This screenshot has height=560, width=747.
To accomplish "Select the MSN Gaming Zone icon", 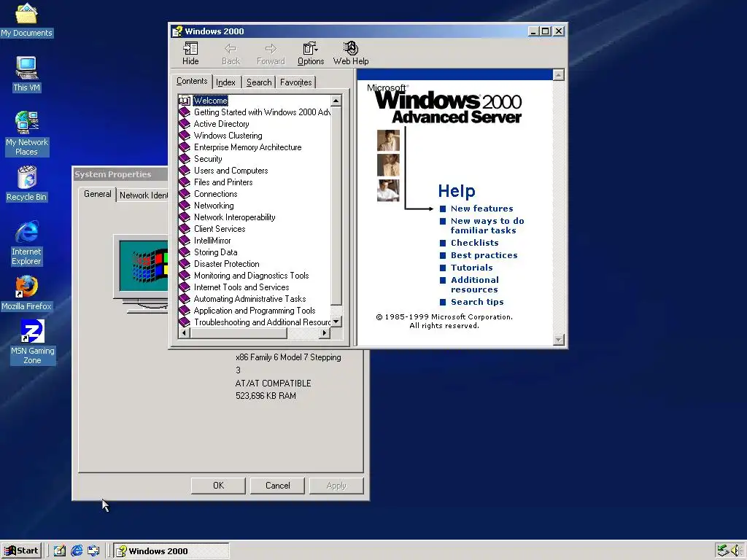I will click(x=32, y=343).
